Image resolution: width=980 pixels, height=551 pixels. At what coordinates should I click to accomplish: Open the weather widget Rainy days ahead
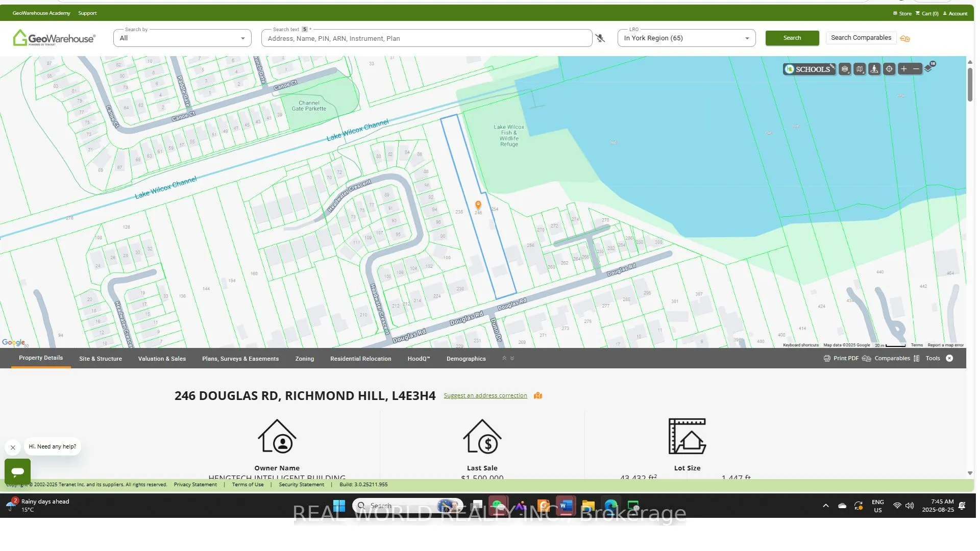tap(38, 506)
